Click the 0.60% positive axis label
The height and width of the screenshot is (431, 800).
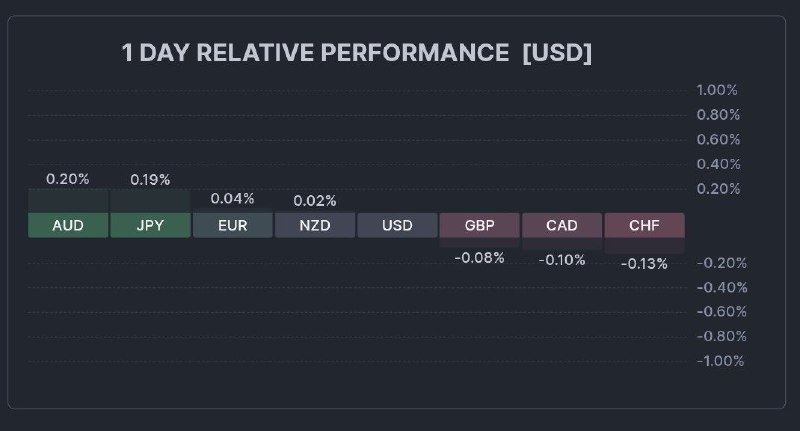coord(717,139)
